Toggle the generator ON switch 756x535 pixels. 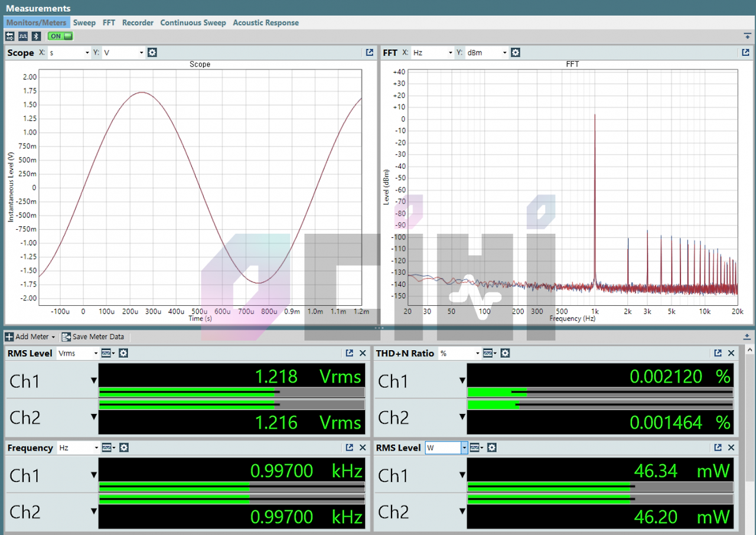pyautogui.click(x=60, y=36)
